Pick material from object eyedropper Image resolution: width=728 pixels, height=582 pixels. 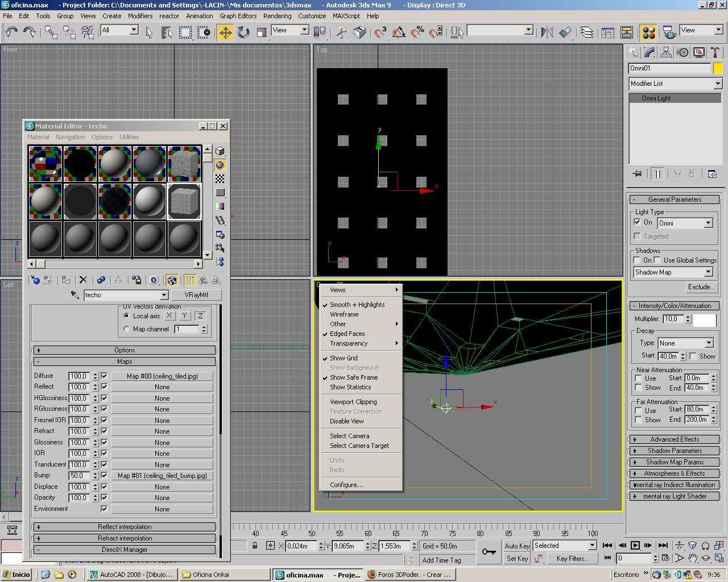75,295
